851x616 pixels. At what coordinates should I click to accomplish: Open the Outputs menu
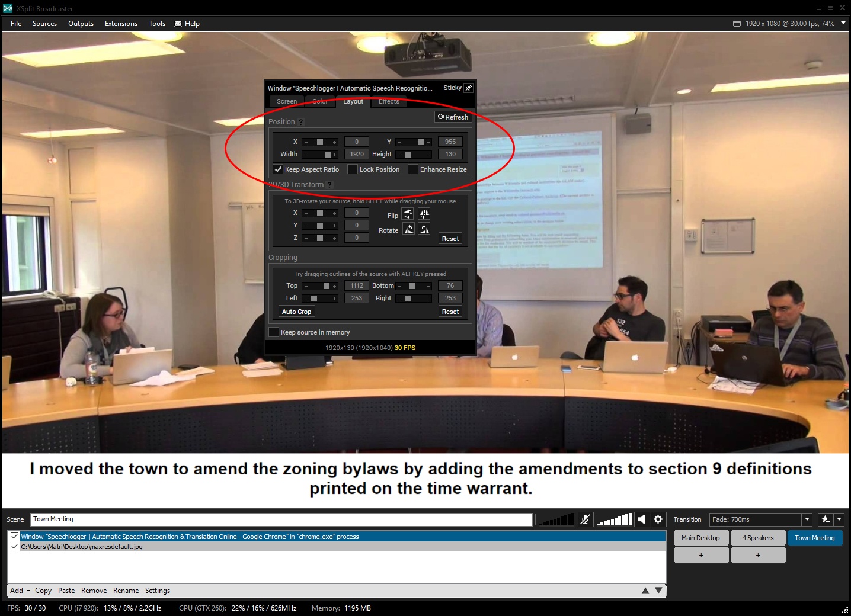81,24
